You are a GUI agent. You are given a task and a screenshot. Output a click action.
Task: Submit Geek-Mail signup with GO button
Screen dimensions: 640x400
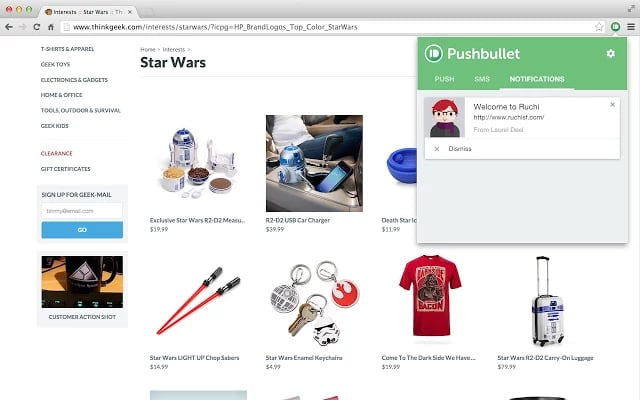82,230
